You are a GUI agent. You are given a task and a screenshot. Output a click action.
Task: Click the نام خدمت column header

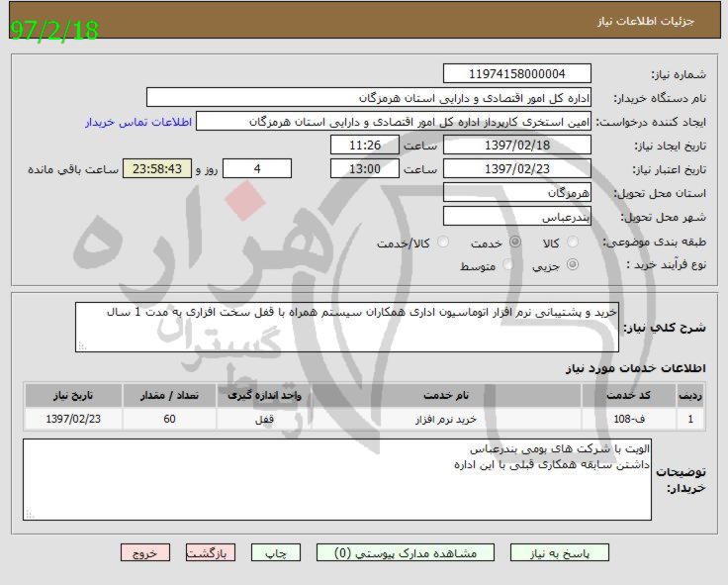pos(446,395)
